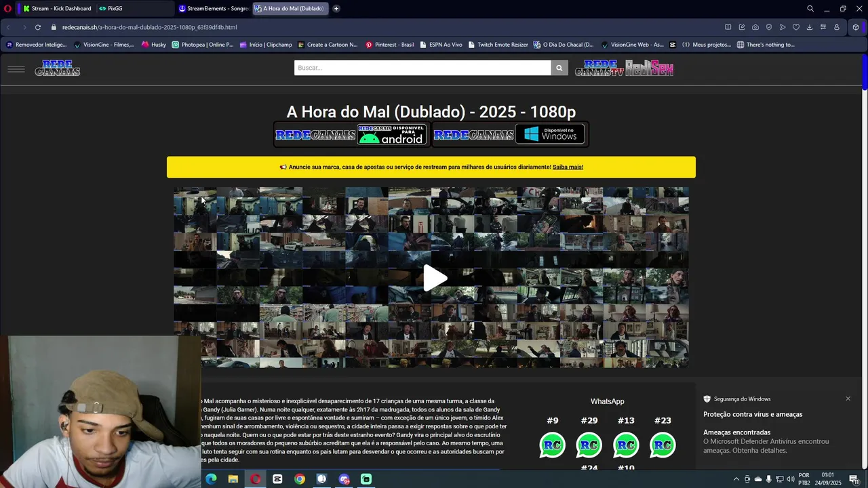Open Photopea | Online P... bookmark
The height and width of the screenshot is (488, 868).
tap(203, 45)
